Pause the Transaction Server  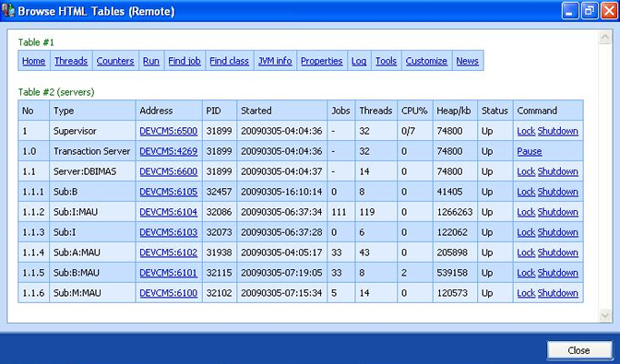[x=530, y=151]
